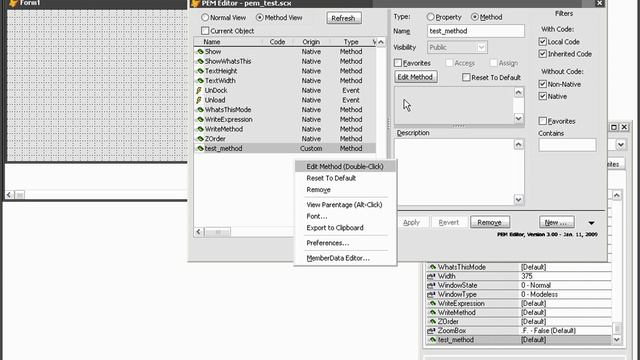Image resolution: width=640 pixels, height=360 pixels.
Task: Click the Show method icon in the list
Action: [x=200, y=52]
